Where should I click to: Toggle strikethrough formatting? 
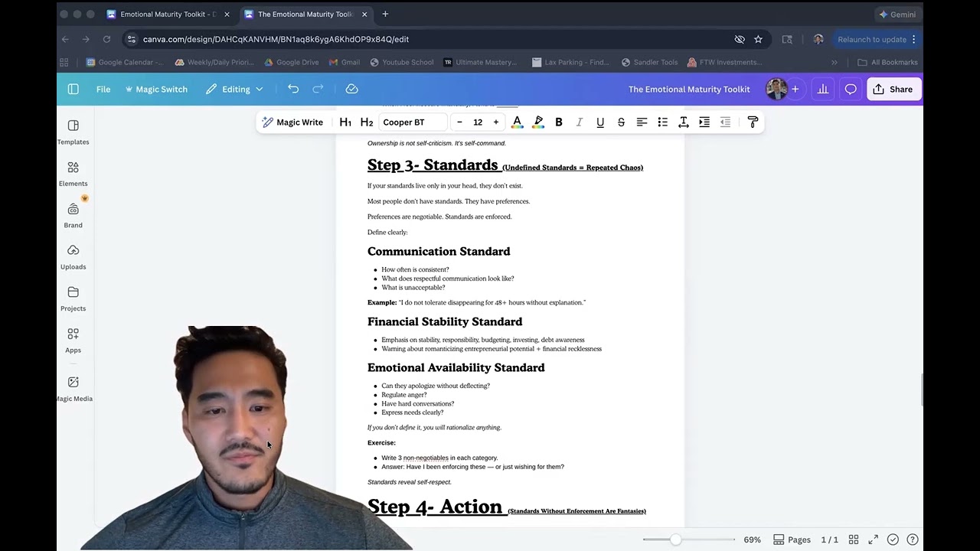(621, 122)
